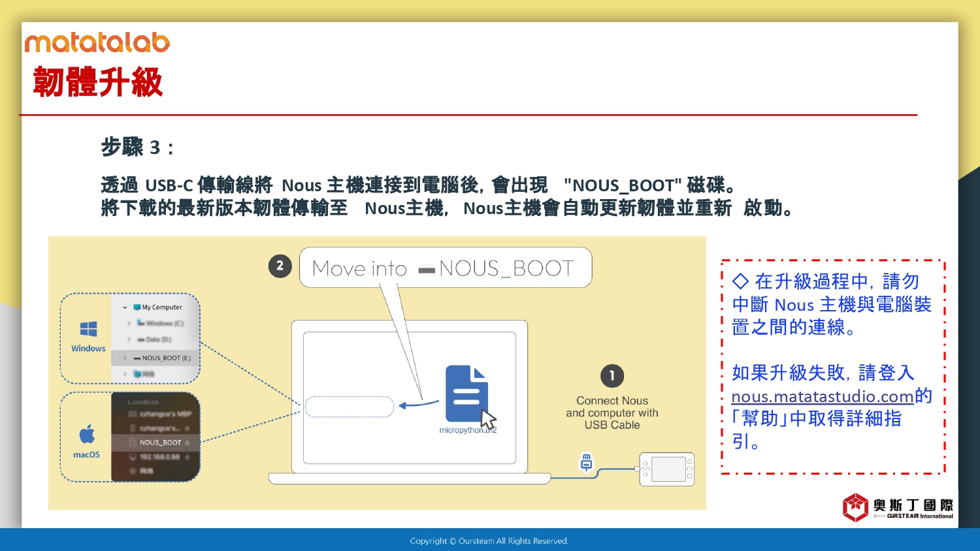Screen dimensions: 980x551
Task: Click the micropython.uf2 file name
Action: 468,430
